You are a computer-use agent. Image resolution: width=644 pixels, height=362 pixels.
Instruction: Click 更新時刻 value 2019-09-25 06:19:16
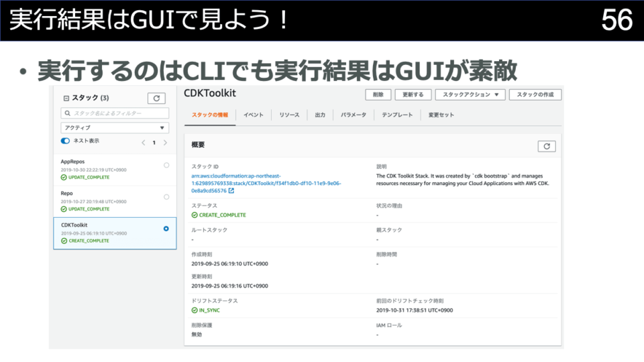[x=229, y=286]
